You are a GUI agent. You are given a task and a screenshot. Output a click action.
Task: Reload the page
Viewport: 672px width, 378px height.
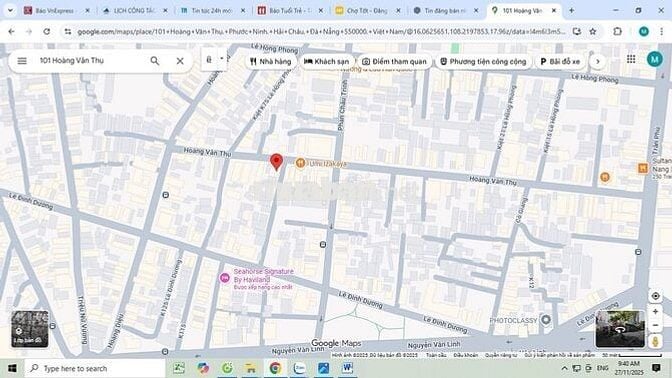(x=47, y=31)
